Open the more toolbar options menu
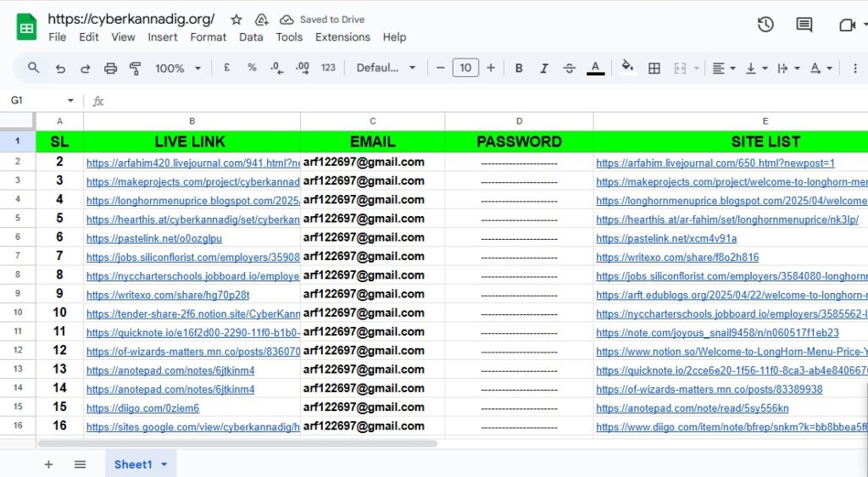 855,68
